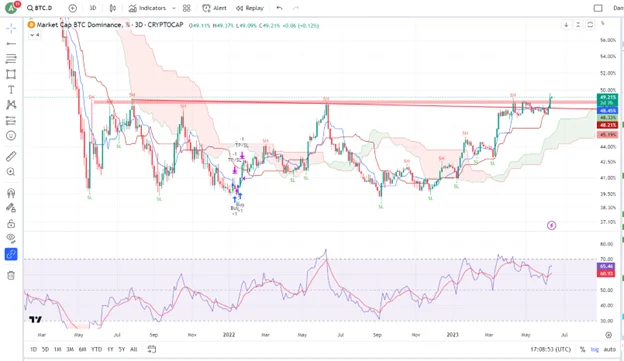Toggle drawing sync link button
The image size is (624, 361).
pos(11,254)
